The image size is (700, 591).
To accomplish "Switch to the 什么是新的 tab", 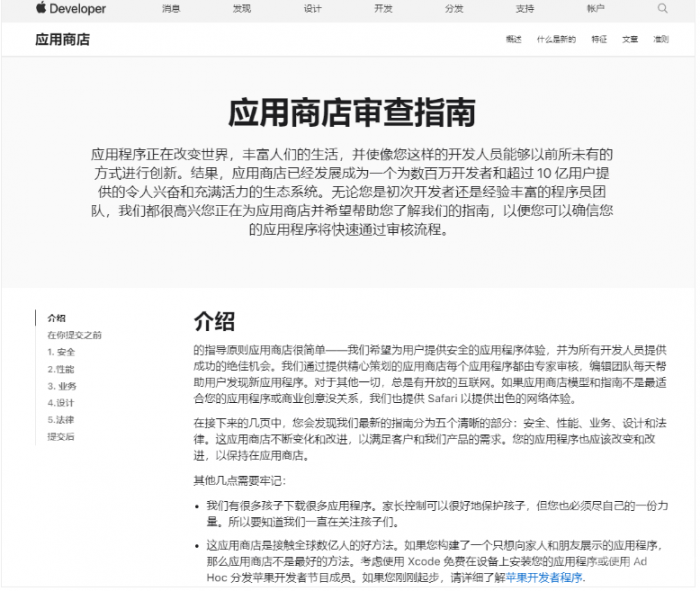I will point(556,39).
